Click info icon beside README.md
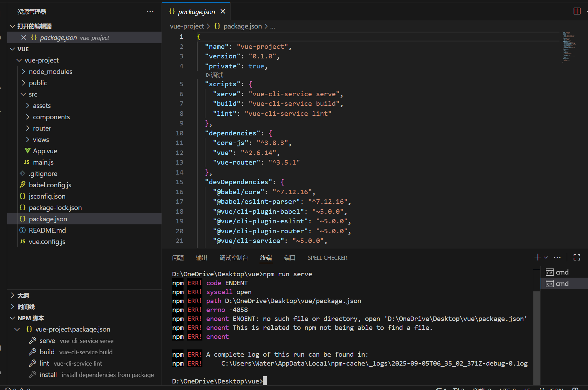The image size is (588, 390). click(23, 230)
